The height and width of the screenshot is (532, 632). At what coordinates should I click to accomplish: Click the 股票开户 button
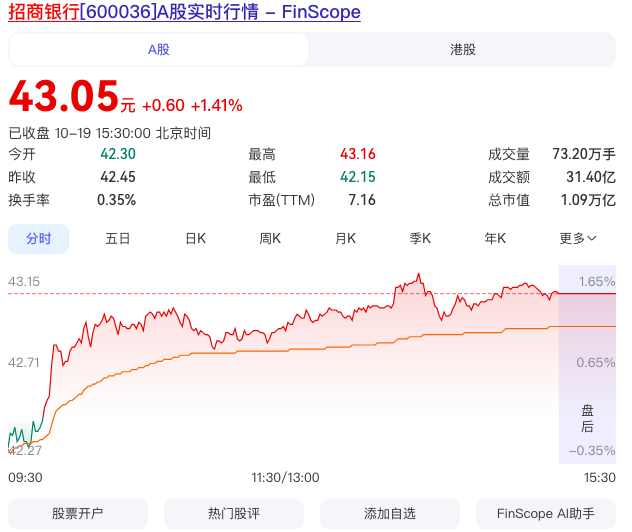point(78,513)
